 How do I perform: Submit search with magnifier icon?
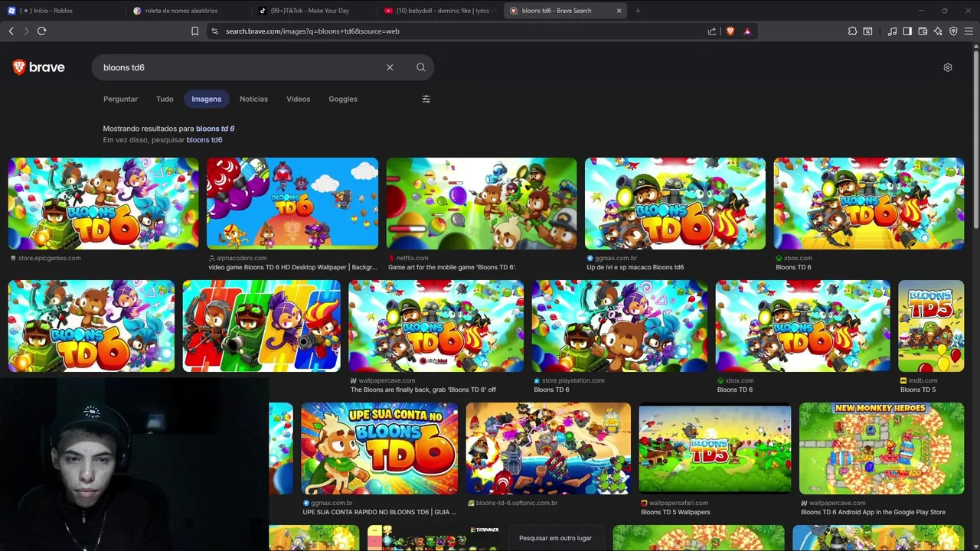tap(421, 67)
